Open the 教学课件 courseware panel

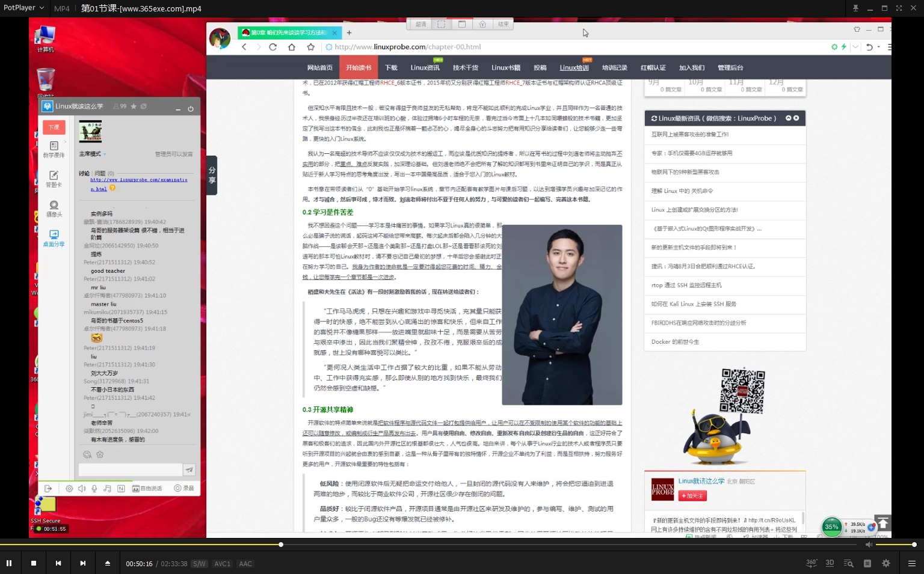54,148
